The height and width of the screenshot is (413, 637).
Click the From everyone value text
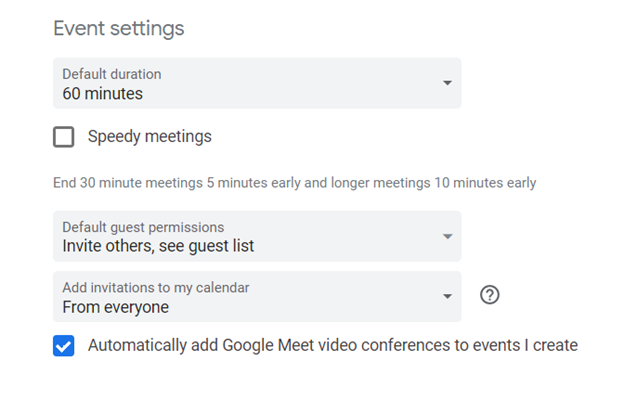pos(115,307)
